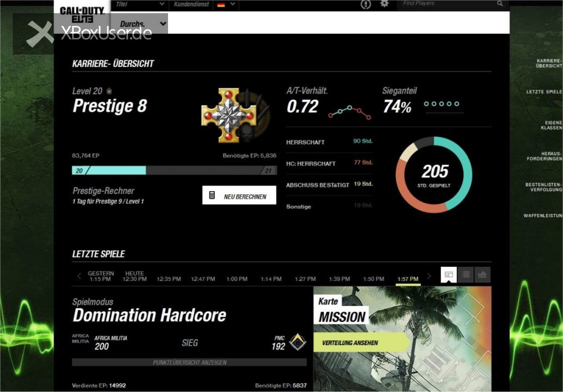Click the Verdiente EP: 14992 text
563x392 pixels.
click(99, 385)
